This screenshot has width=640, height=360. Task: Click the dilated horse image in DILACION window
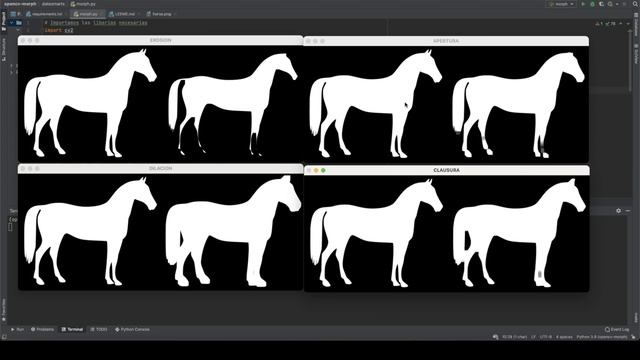click(x=233, y=231)
